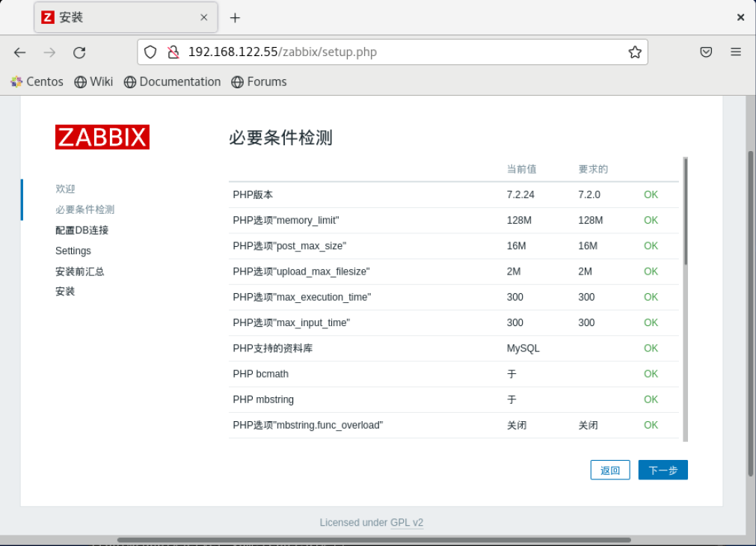756x546 pixels.
Task: Click the 必要条件检测 page heading
Action: (280, 138)
